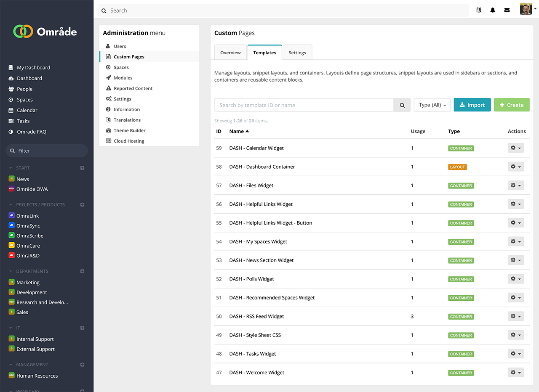Click the magnifier button beside template search

[402, 105]
